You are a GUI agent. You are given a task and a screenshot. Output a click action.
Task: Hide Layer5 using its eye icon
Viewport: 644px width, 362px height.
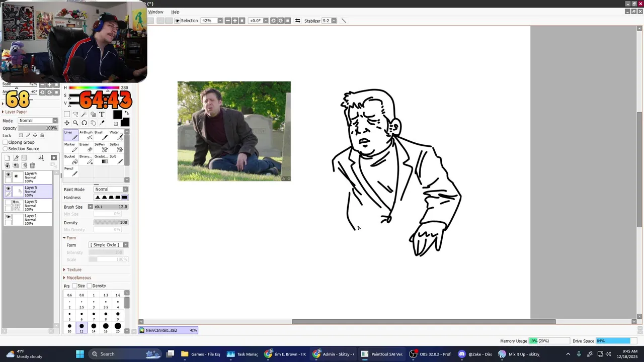coord(8,188)
